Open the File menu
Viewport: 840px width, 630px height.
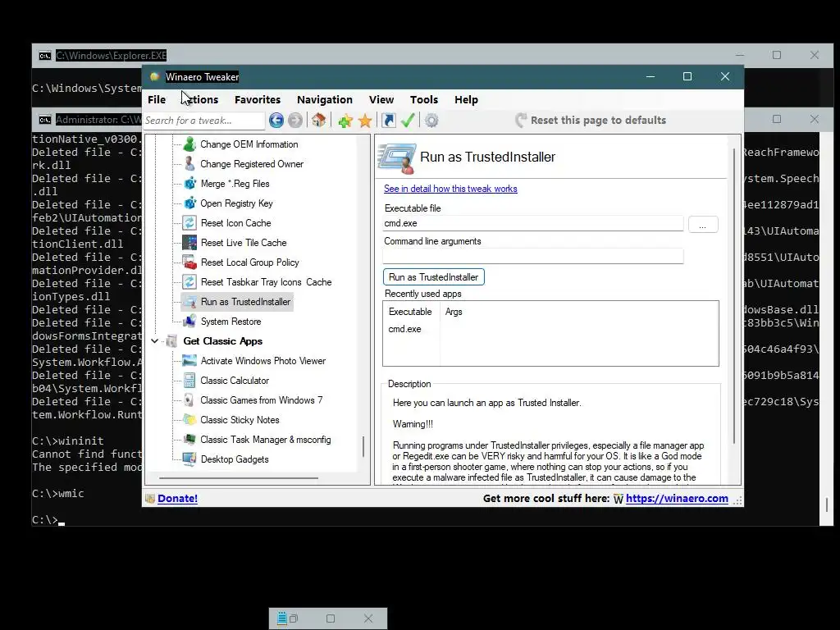coord(157,99)
